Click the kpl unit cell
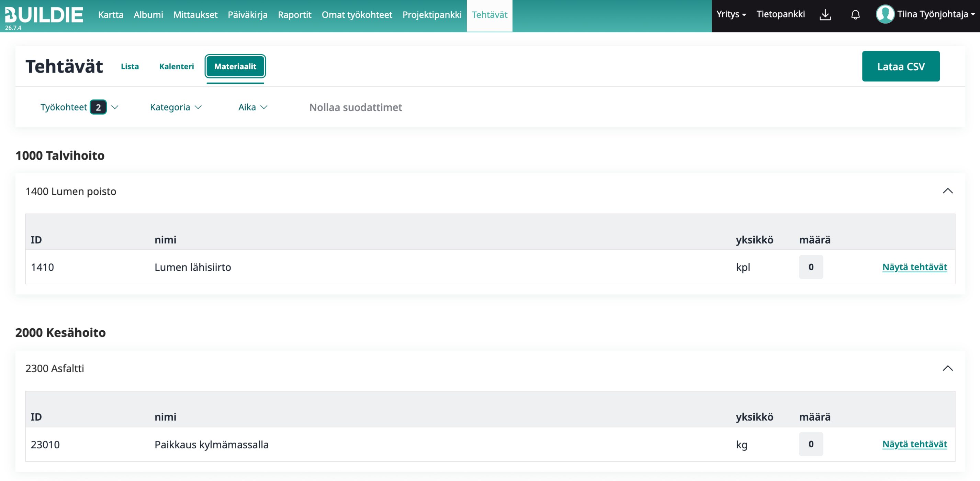Image resolution: width=980 pixels, height=481 pixels. coord(743,267)
